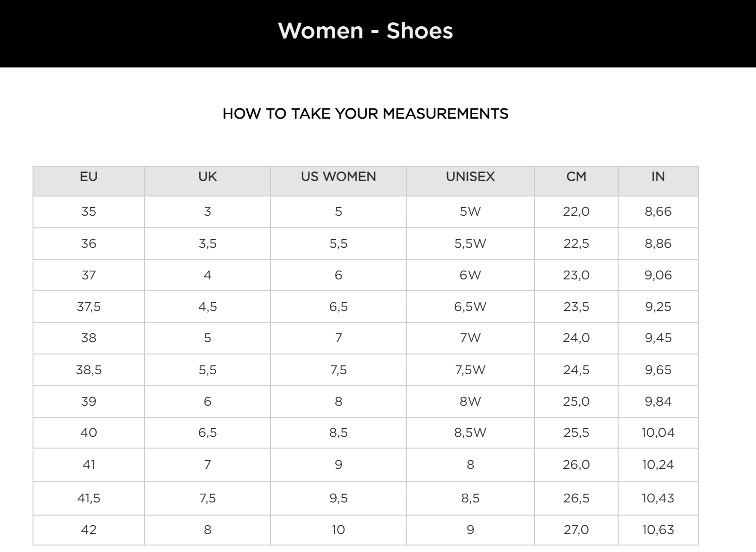Viewport: 756px width, 552px height.
Task: Click the "Women - Shoes" title banner
Action: [x=365, y=31]
